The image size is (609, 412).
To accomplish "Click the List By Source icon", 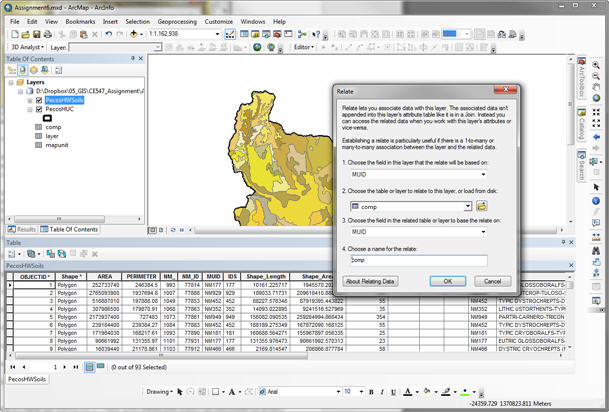I will pyautogui.click(x=23, y=70).
